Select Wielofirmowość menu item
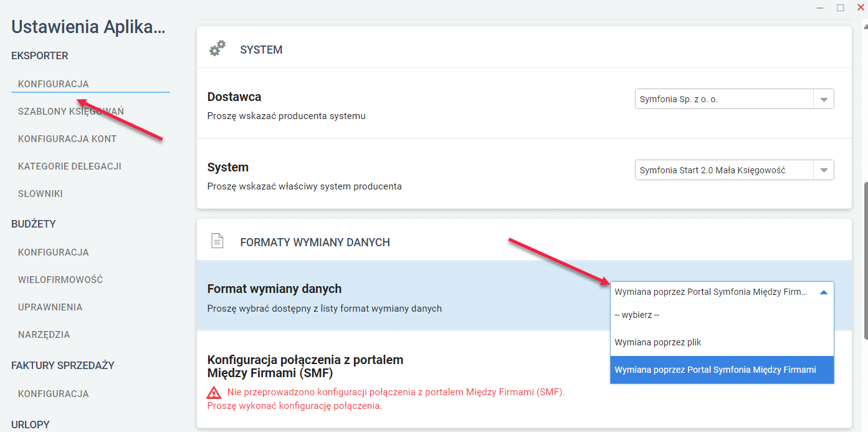Viewport: 868px width, 432px height. [x=60, y=280]
